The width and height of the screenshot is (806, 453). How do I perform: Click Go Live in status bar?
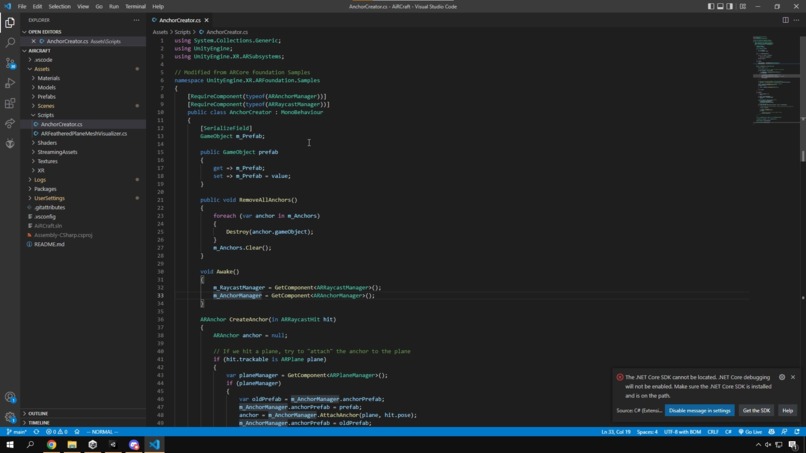point(750,432)
